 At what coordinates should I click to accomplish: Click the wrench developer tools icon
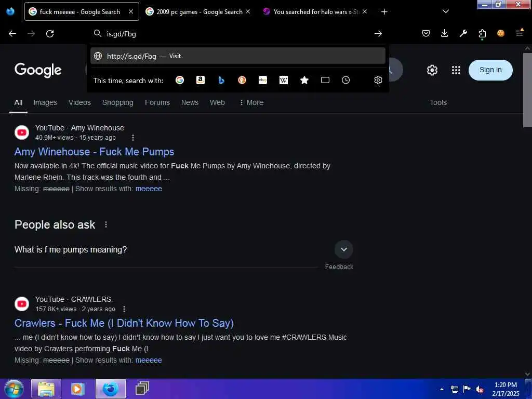tap(463, 33)
